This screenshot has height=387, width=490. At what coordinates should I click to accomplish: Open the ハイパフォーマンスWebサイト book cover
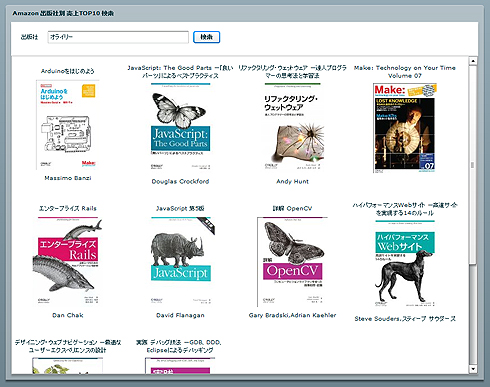(x=405, y=263)
